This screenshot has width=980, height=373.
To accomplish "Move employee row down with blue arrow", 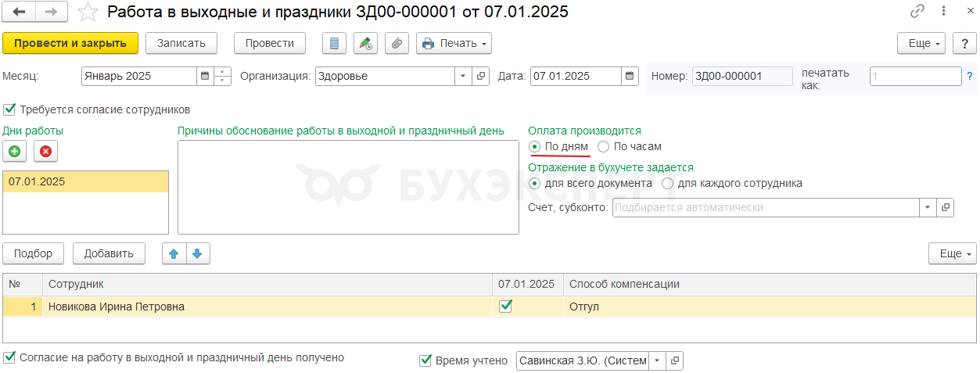I will pos(197,253).
